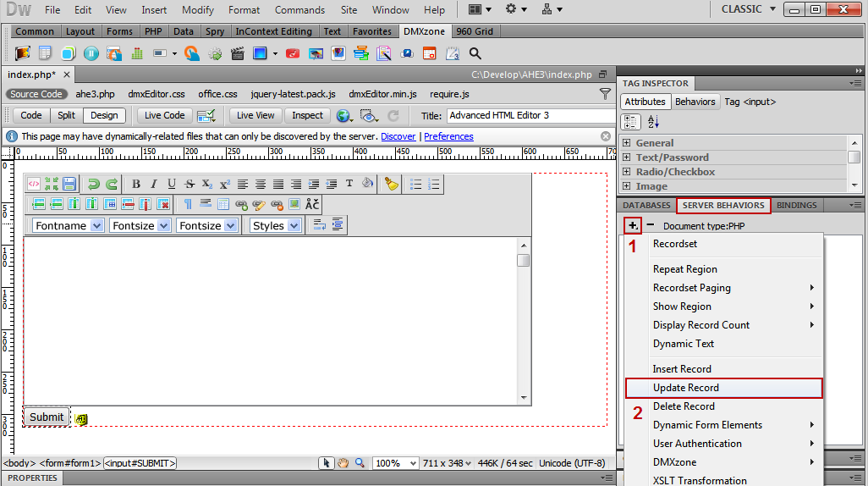Switch to the Bindings panel tab
868x486 pixels.
click(x=796, y=205)
